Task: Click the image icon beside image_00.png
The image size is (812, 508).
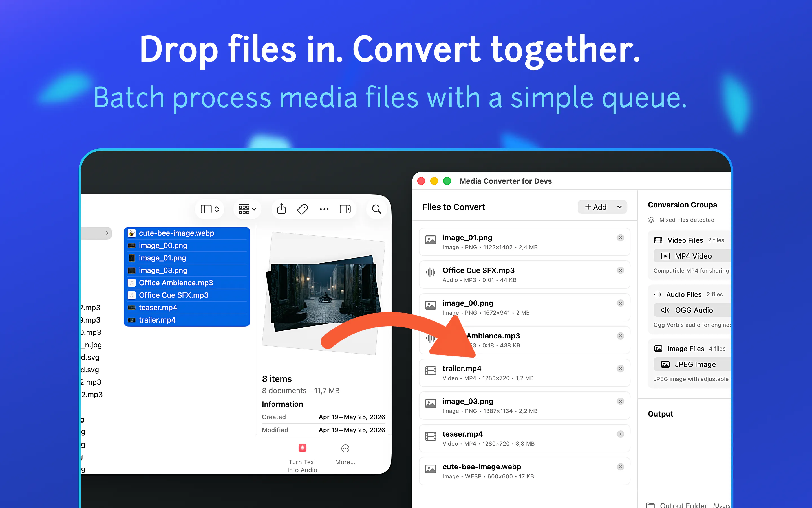Action: click(x=431, y=305)
